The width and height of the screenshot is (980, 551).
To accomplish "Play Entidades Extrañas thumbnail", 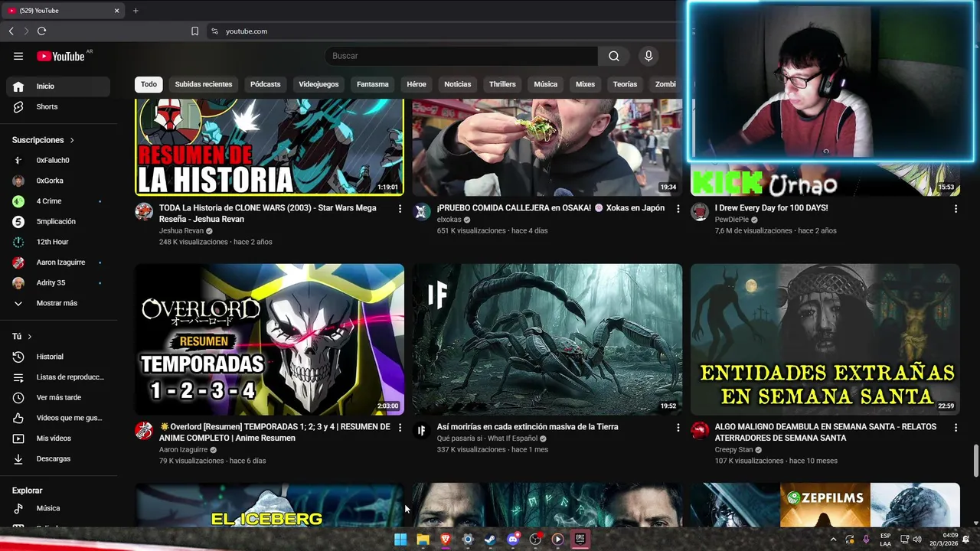I will pyautogui.click(x=825, y=340).
